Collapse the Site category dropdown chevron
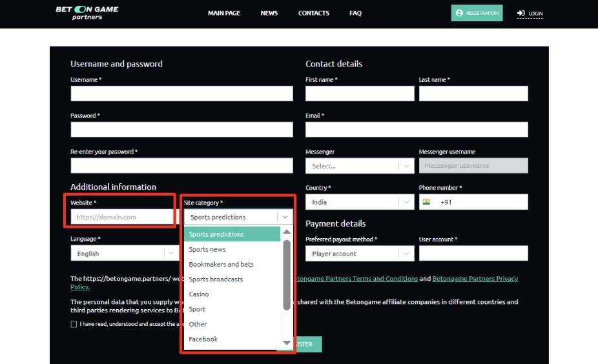598x364 pixels. (285, 217)
